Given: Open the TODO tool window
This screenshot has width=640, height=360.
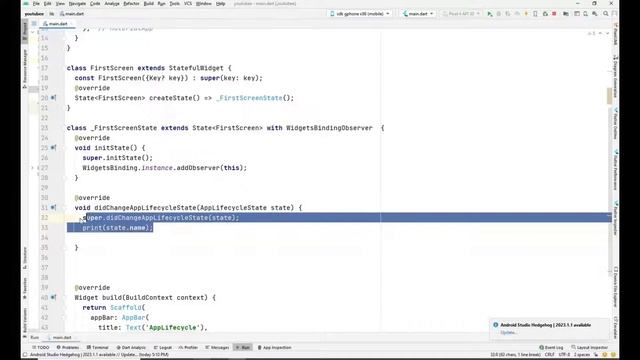Looking at the screenshot, I should pos(41,347).
